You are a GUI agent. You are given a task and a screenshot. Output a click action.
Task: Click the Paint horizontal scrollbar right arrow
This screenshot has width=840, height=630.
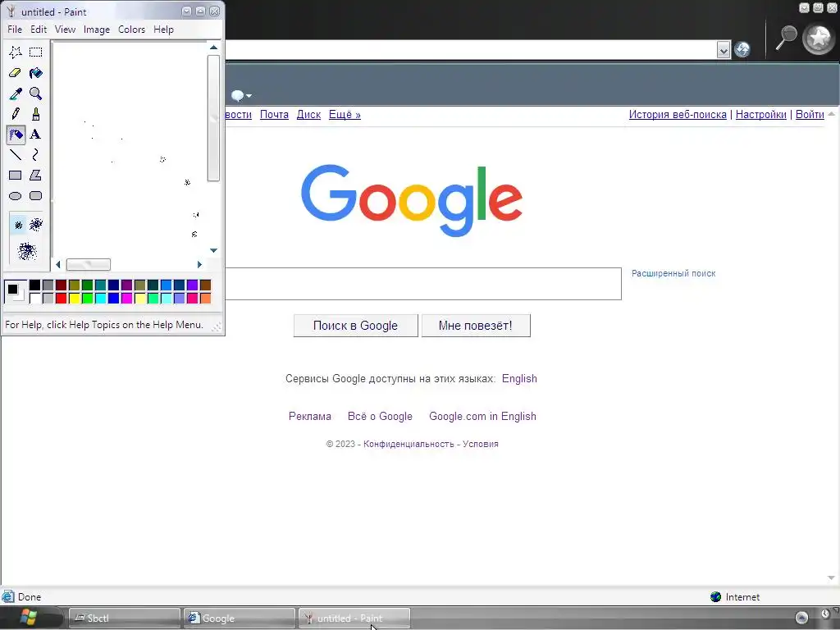point(199,265)
